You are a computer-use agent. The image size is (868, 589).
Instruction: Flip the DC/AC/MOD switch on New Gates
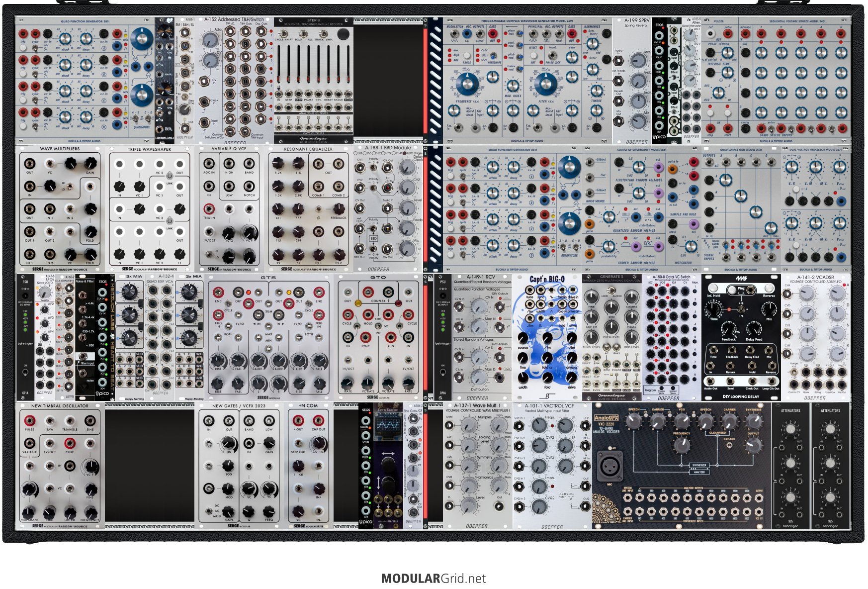(209, 511)
